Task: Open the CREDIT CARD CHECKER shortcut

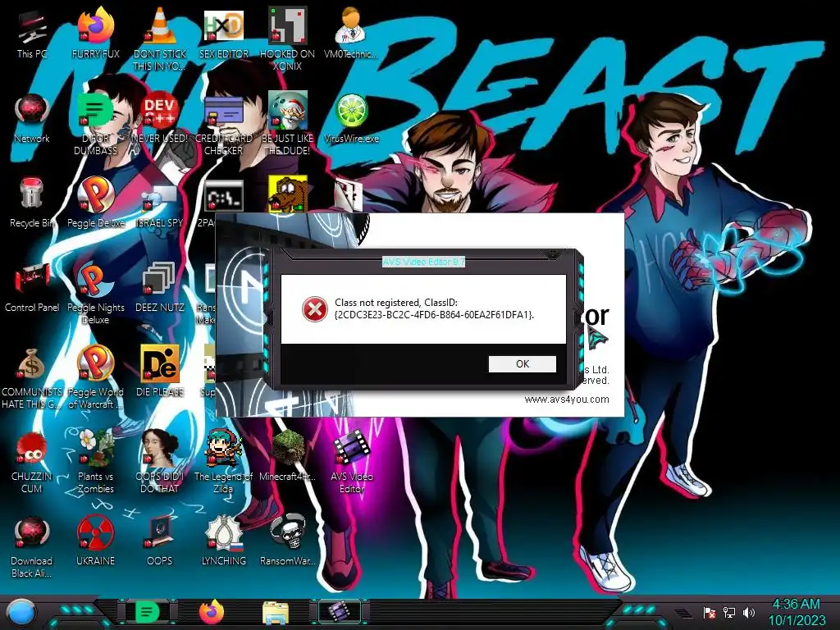Action: tap(224, 123)
